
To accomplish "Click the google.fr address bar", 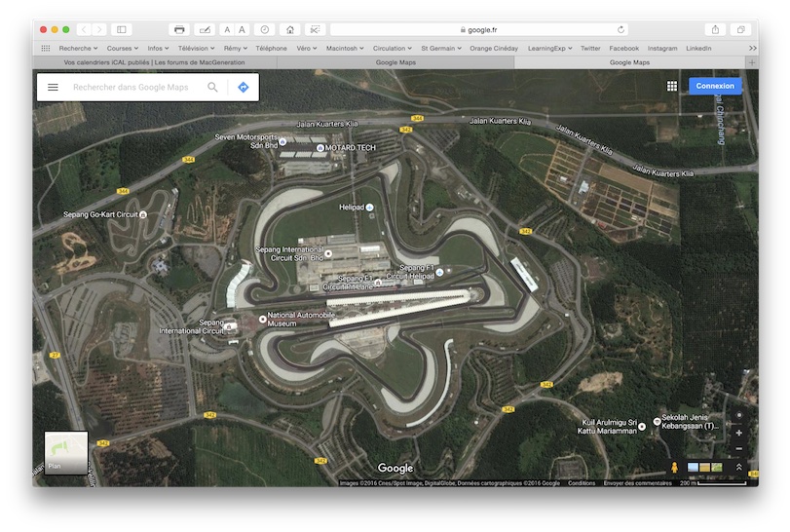I will tap(478, 30).
